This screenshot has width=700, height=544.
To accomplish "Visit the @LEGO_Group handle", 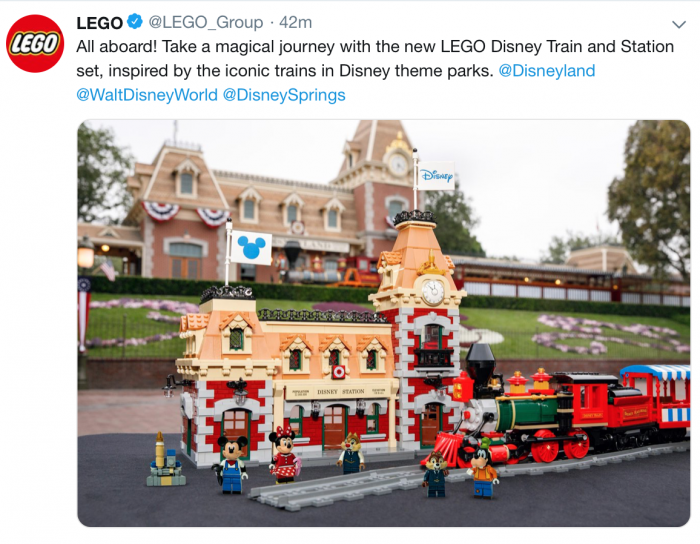I will pos(205,22).
